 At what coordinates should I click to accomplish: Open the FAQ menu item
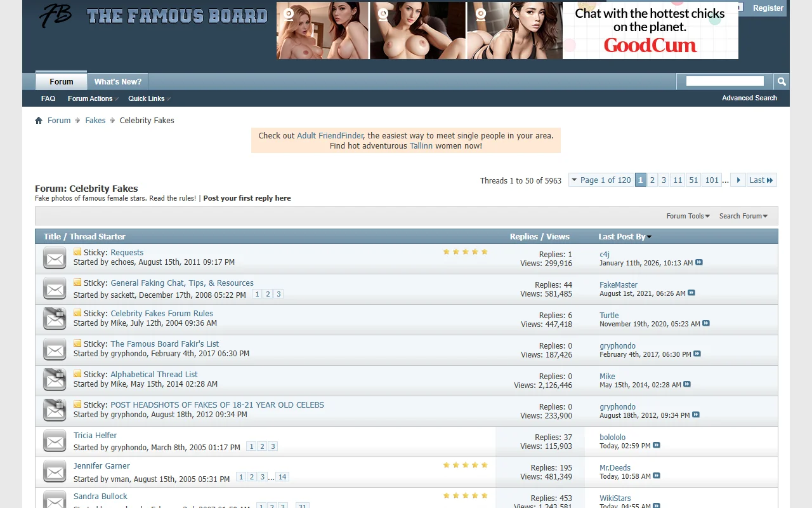pos(48,98)
